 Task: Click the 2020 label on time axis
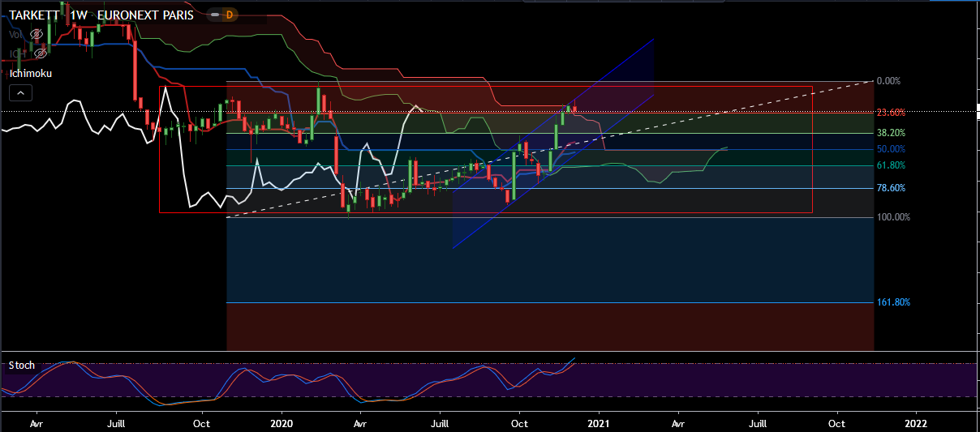[281, 423]
